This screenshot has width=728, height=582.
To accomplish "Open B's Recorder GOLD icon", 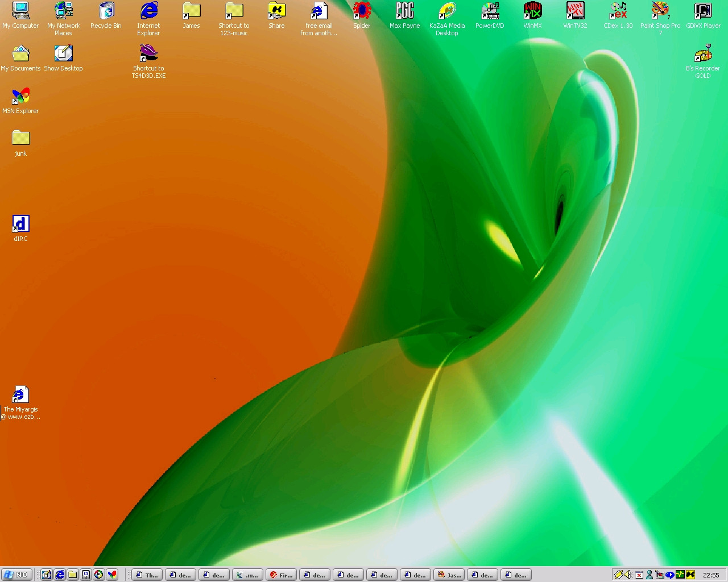I will click(x=703, y=61).
